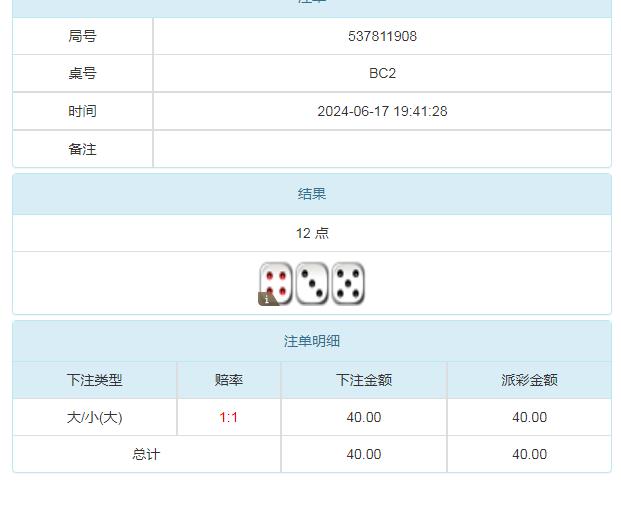The height and width of the screenshot is (521, 621).
Task: Click the 时间 row label
Action: (83, 111)
